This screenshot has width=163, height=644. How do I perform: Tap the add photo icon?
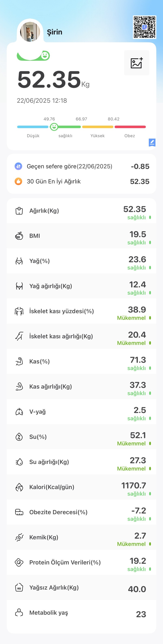click(137, 63)
